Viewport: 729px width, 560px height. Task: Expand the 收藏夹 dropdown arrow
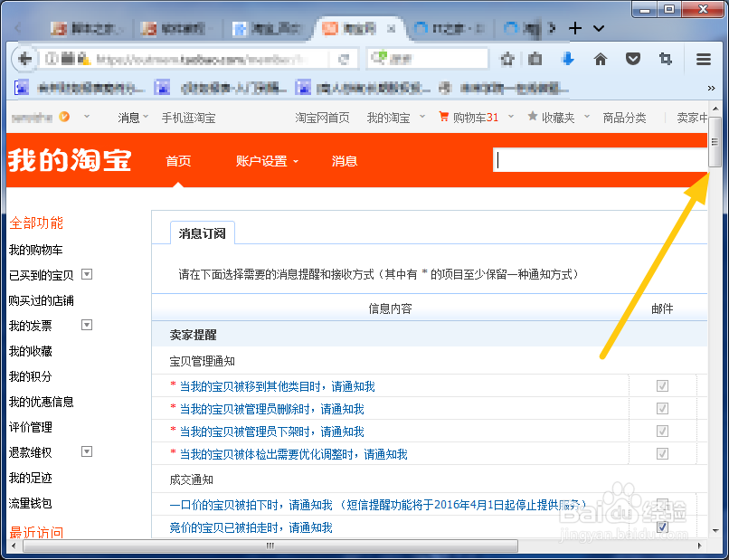coord(587,117)
